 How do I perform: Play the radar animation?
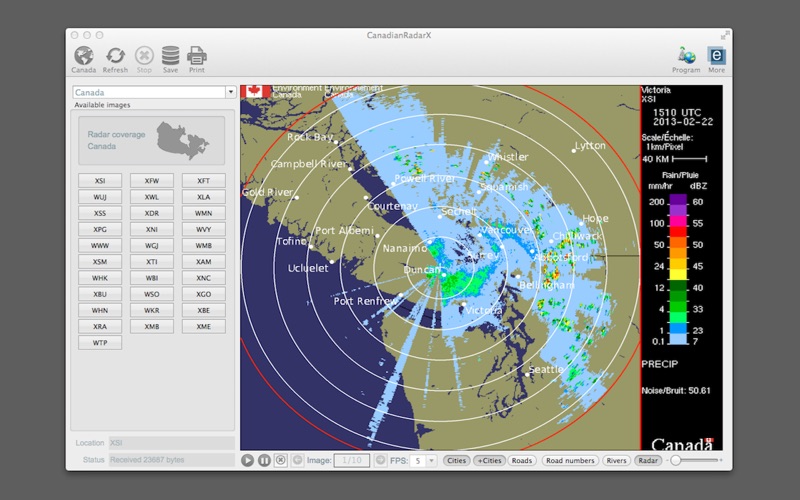[248, 460]
